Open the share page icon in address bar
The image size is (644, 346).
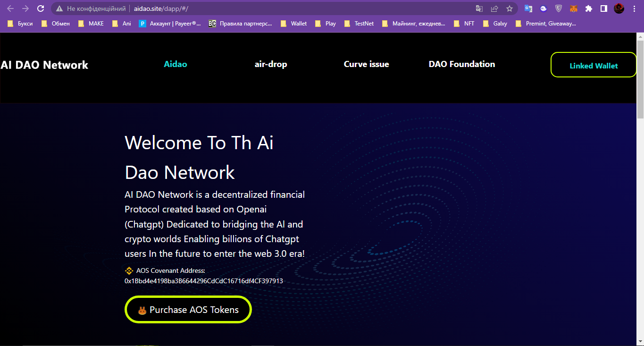pyautogui.click(x=494, y=8)
